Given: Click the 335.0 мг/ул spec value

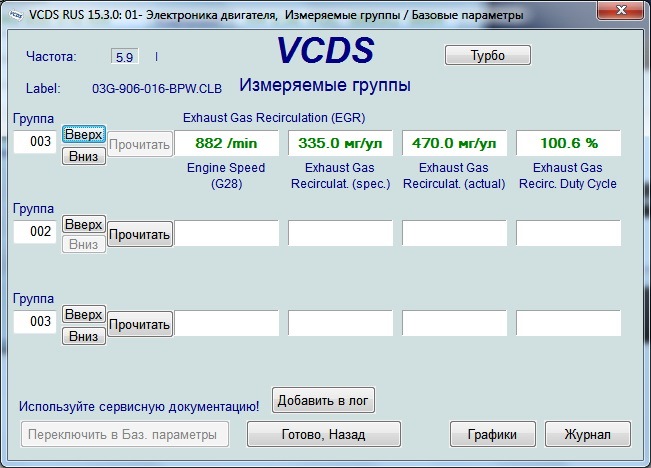Looking at the screenshot, I should tap(340, 143).
